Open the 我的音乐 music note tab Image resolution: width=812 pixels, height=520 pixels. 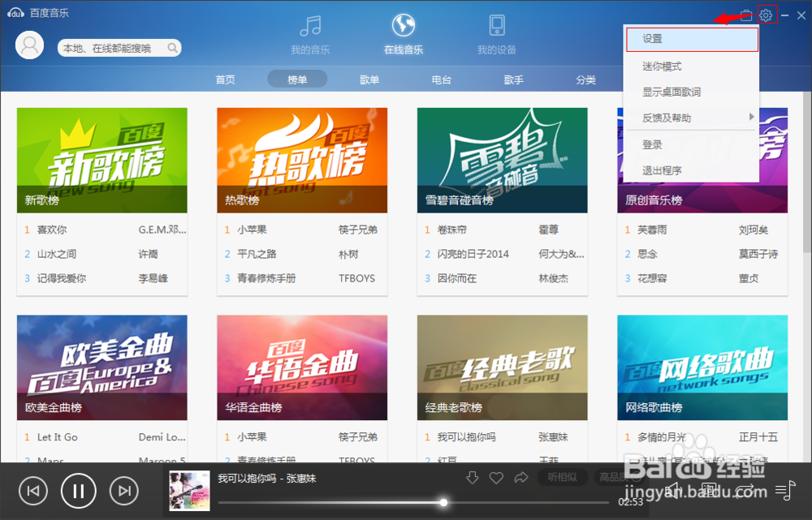coord(310,35)
